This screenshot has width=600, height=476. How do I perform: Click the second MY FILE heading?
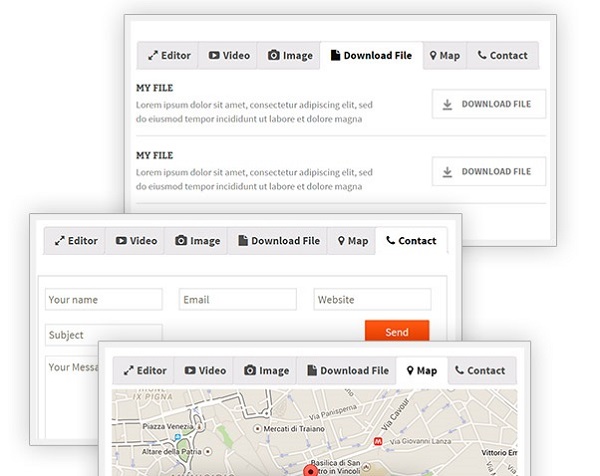155,155
